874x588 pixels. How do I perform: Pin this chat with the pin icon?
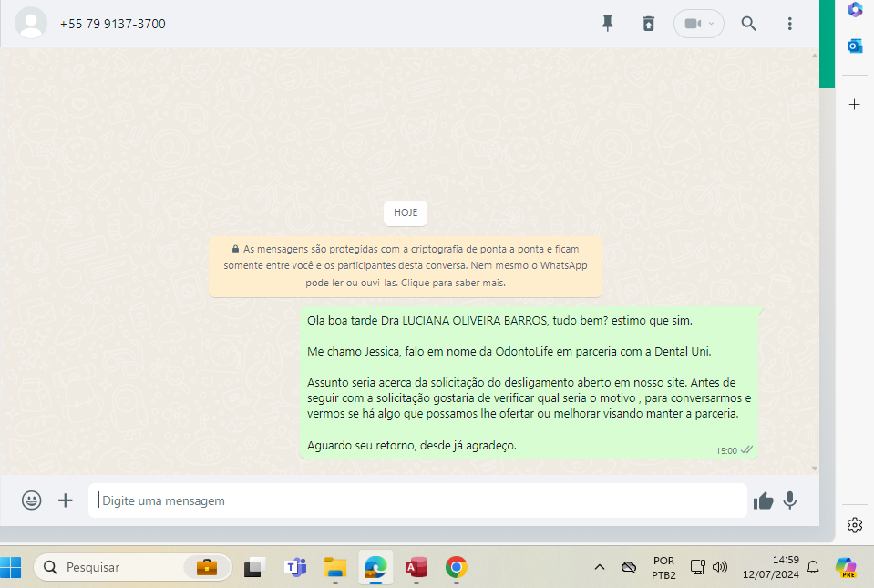tap(608, 24)
